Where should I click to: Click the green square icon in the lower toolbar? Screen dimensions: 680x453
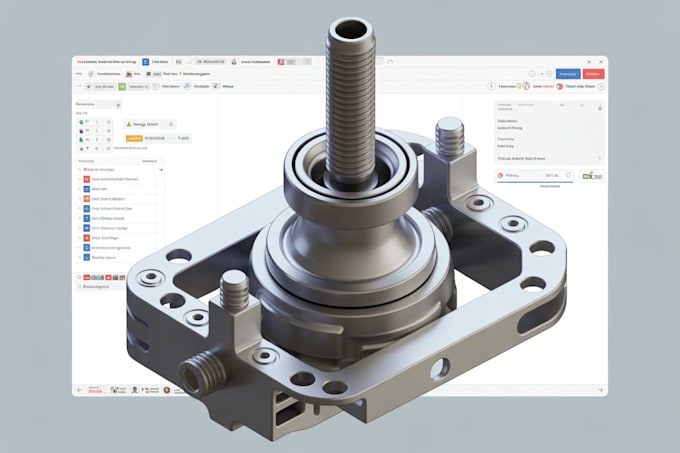[x=122, y=87]
